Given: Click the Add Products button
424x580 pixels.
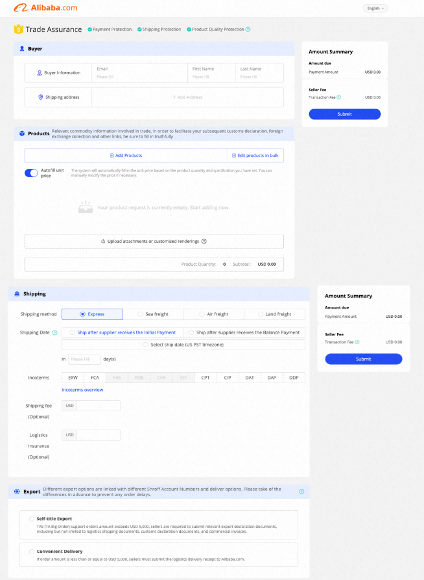Looking at the screenshot, I should pyautogui.click(x=126, y=155).
